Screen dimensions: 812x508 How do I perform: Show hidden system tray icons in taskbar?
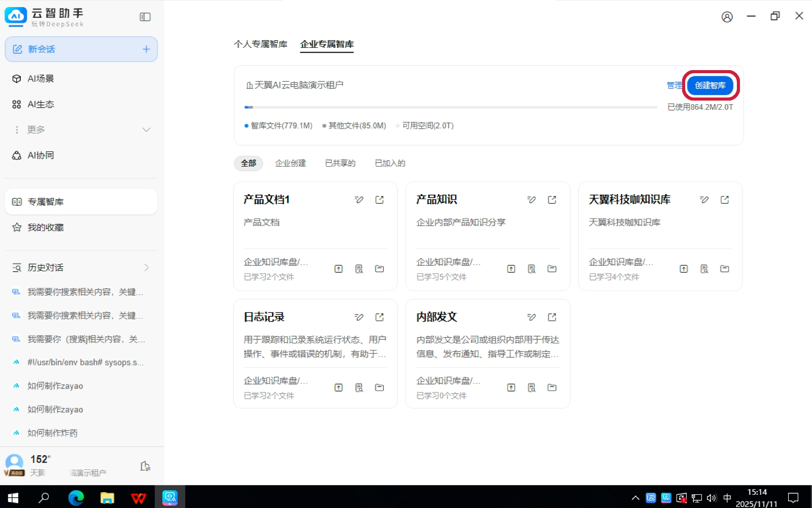pyautogui.click(x=635, y=498)
